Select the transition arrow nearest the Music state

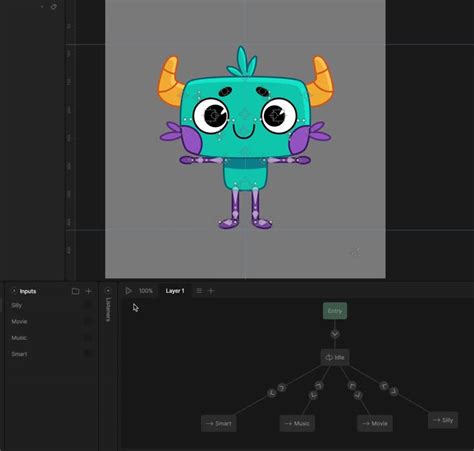(313, 395)
